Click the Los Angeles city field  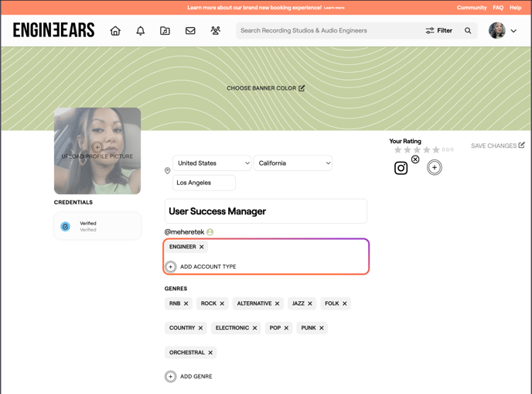[x=203, y=183]
